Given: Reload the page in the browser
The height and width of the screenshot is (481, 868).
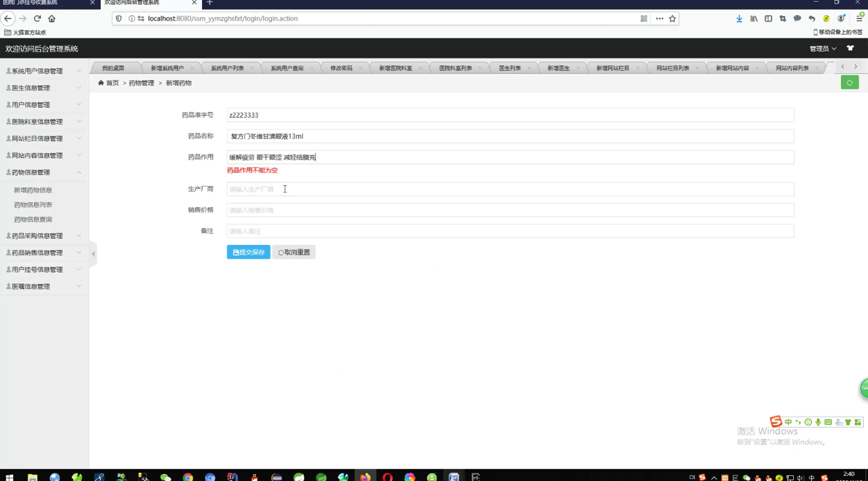Looking at the screenshot, I should pos(37,19).
